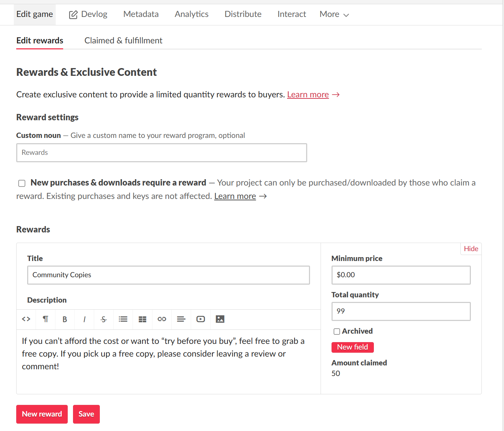Open the Analytics tab

click(x=192, y=14)
